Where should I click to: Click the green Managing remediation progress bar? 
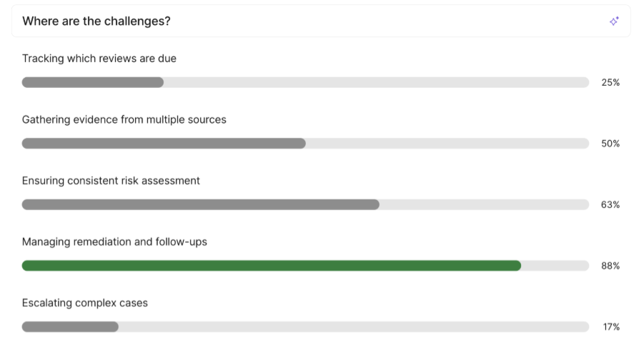click(272, 266)
